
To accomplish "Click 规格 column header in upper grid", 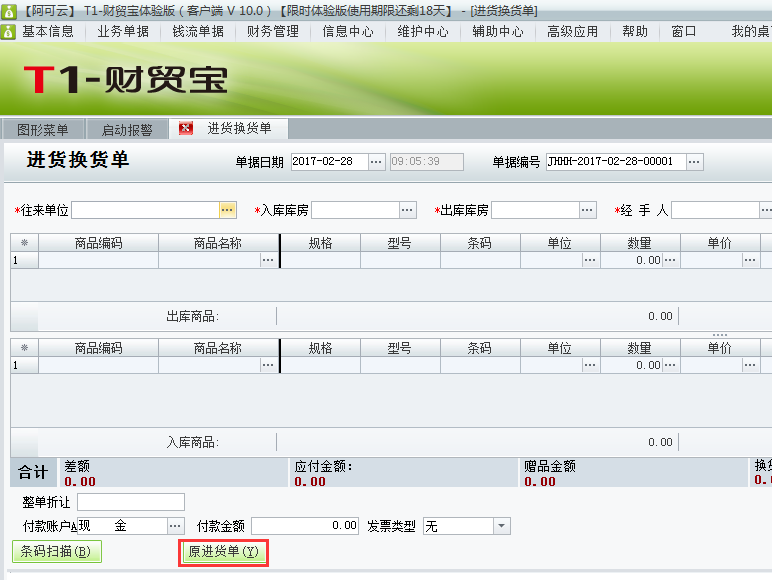I will point(321,243).
